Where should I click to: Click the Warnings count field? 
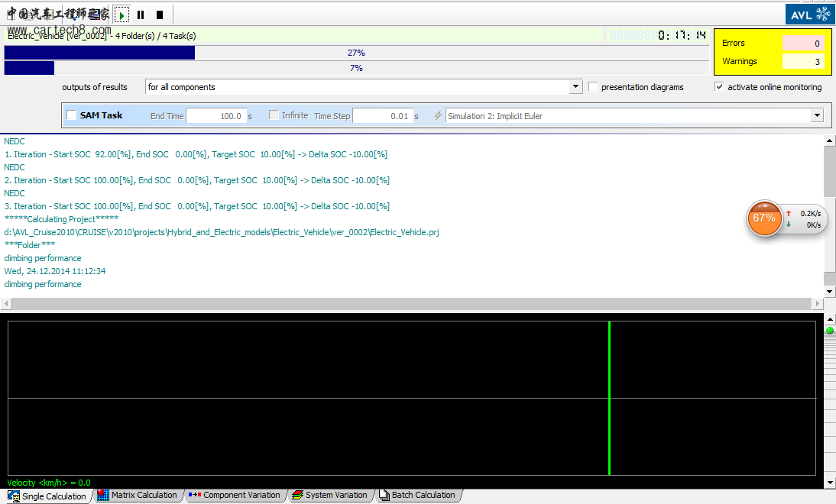(x=803, y=61)
